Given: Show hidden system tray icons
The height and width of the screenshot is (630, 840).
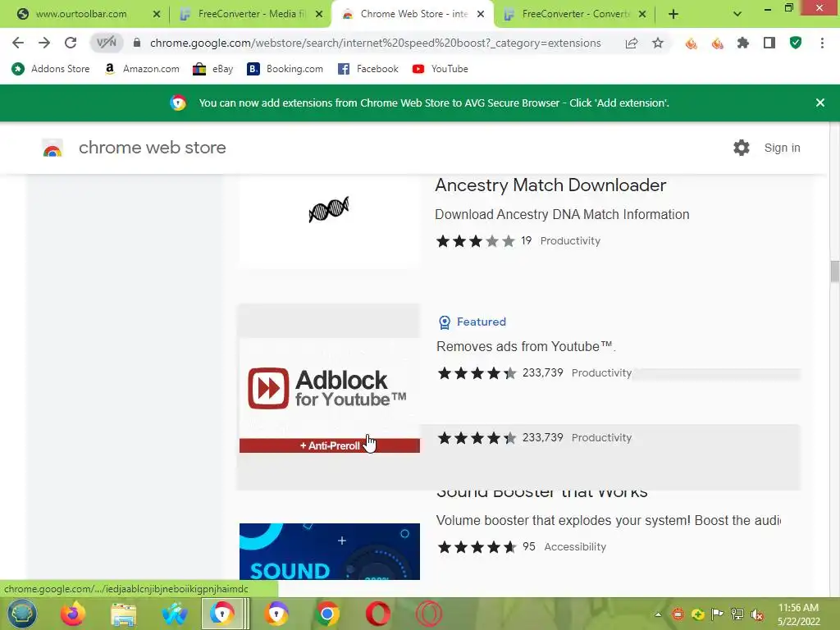Looking at the screenshot, I should tap(658, 614).
